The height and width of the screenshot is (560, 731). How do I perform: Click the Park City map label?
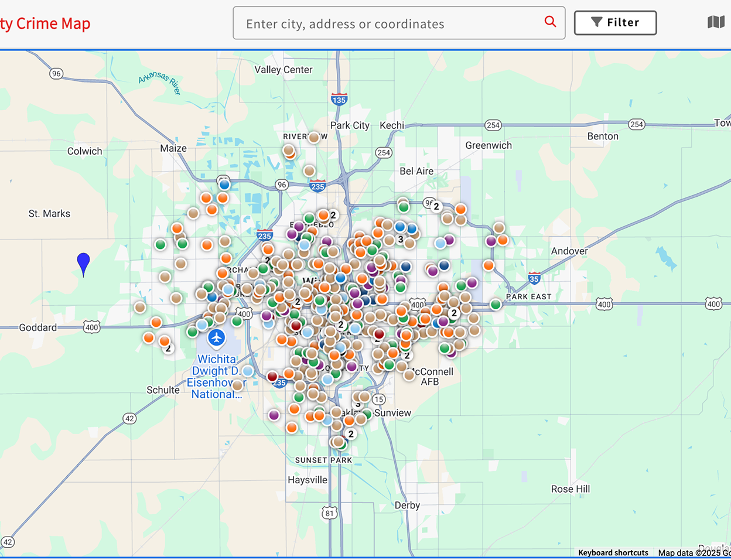click(x=350, y=125)
